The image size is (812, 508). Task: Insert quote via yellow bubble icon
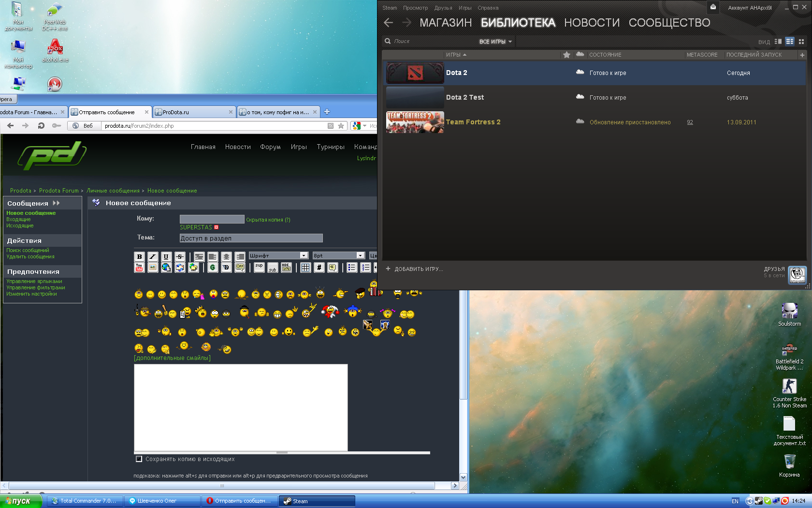(333, 268)
